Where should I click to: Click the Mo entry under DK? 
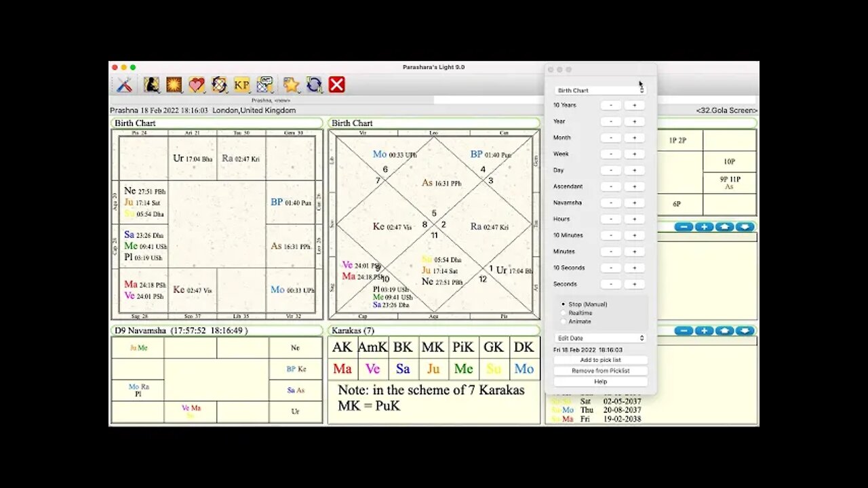524,369
